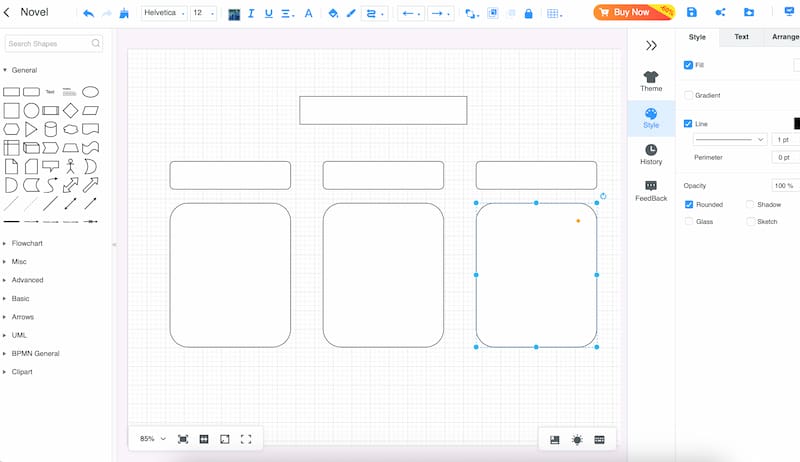Screen dimensions: 800x462
Task: Select the triangle shape in General
Action: pyautogui.click(x=31, y=129)
